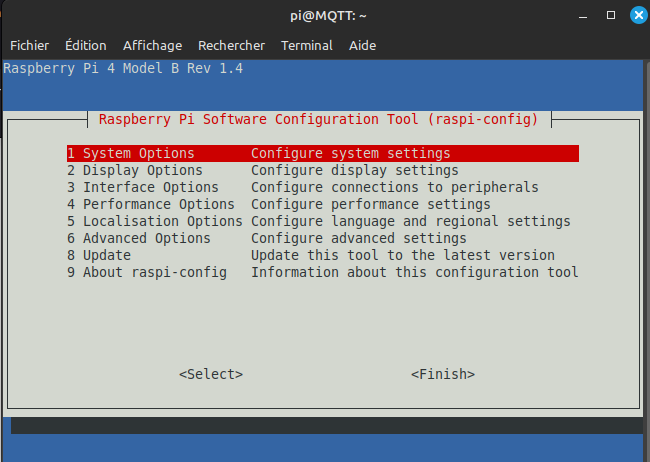This screenshot has height=462, width=650.
Task: Choose the 8 Update entry
Action: [98, 256]
